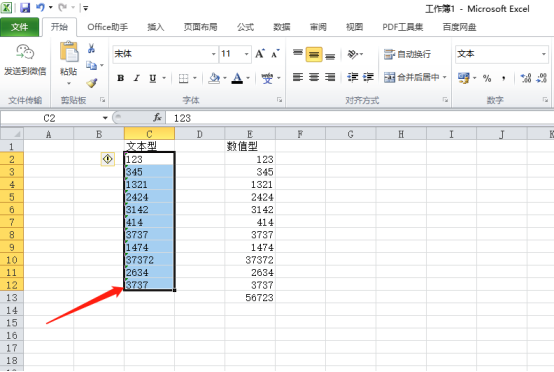Image resolution: width=554 pixels, height=372 pixels.
Task: Open the font size 11 dropdown
Action: [x=246, y=54]
